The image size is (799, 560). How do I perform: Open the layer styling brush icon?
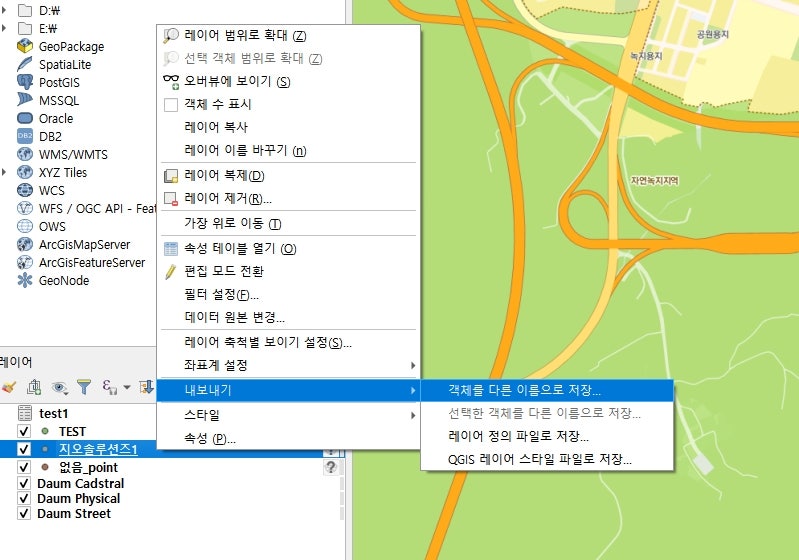(9, 387)
